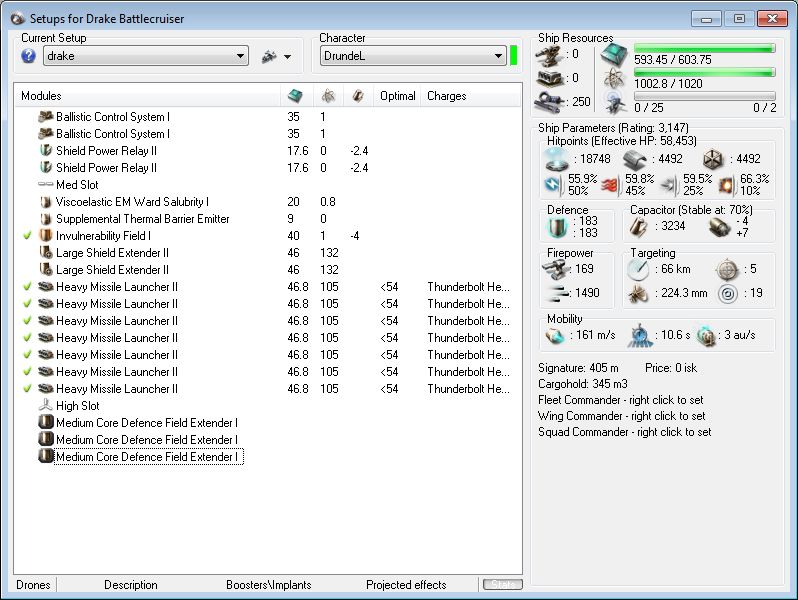The width and height of the screenshot is (798, 600).
Task: Click the volley damage missile icon
Action: coord(557,293)
